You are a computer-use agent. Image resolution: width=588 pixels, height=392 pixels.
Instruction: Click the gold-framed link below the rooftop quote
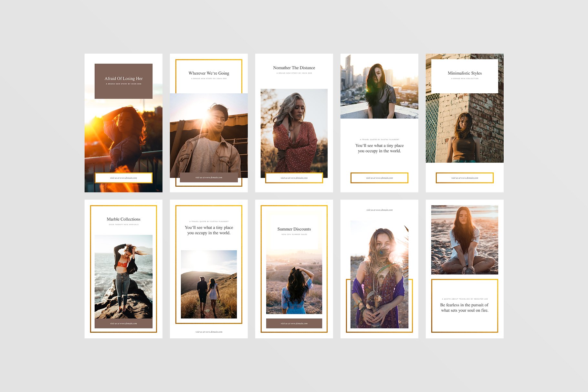[x=379, y=178]
